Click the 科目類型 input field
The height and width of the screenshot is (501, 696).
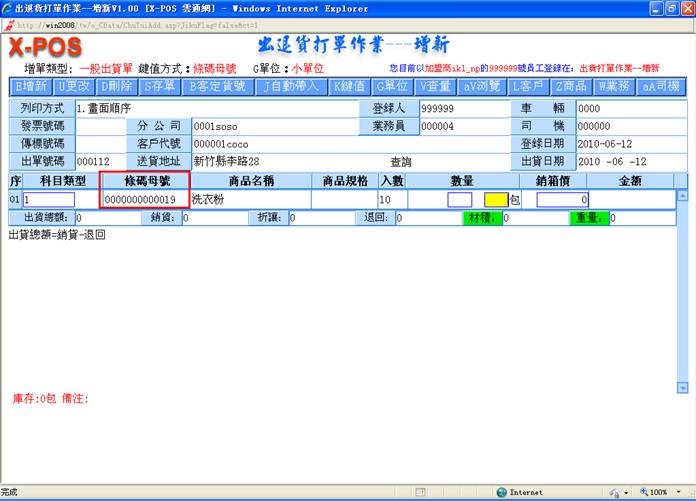click(56, 200)
